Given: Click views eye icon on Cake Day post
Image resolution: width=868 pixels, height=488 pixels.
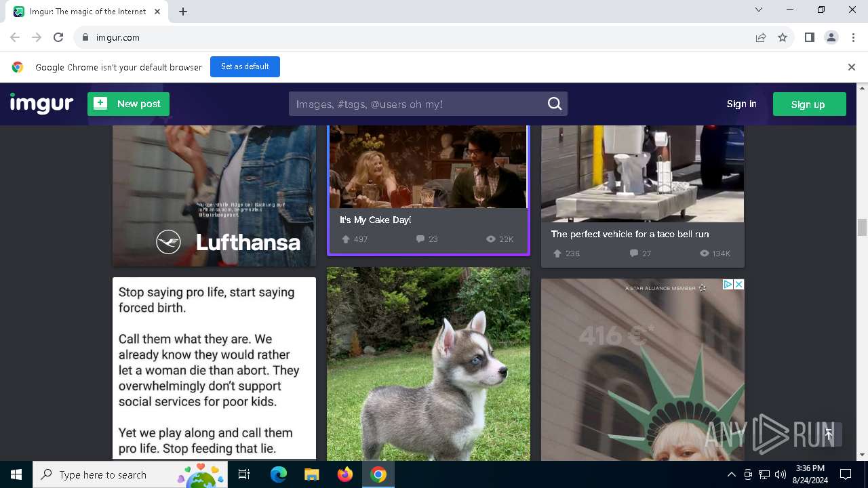Looking at the screenshot, I should [x=490, y=239].
